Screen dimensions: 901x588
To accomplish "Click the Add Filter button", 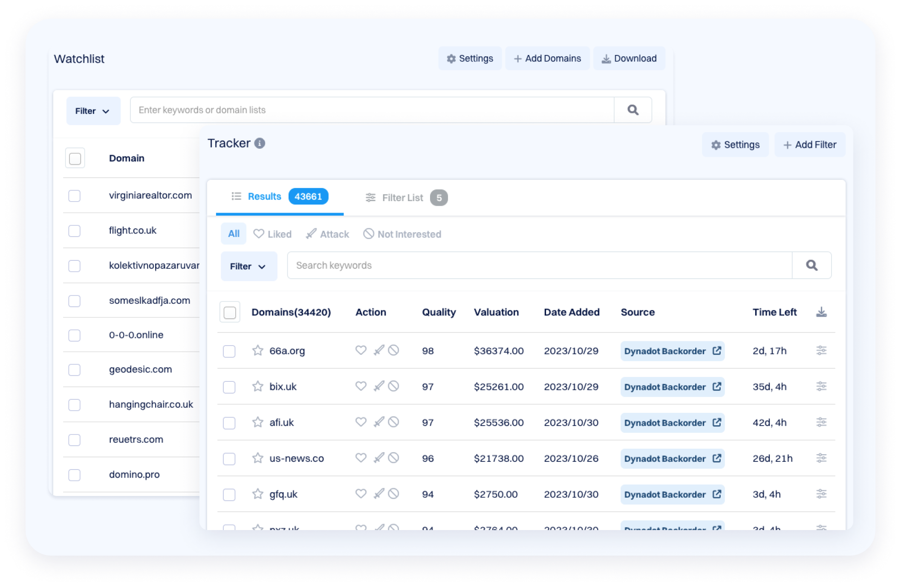I will (809, 145).
